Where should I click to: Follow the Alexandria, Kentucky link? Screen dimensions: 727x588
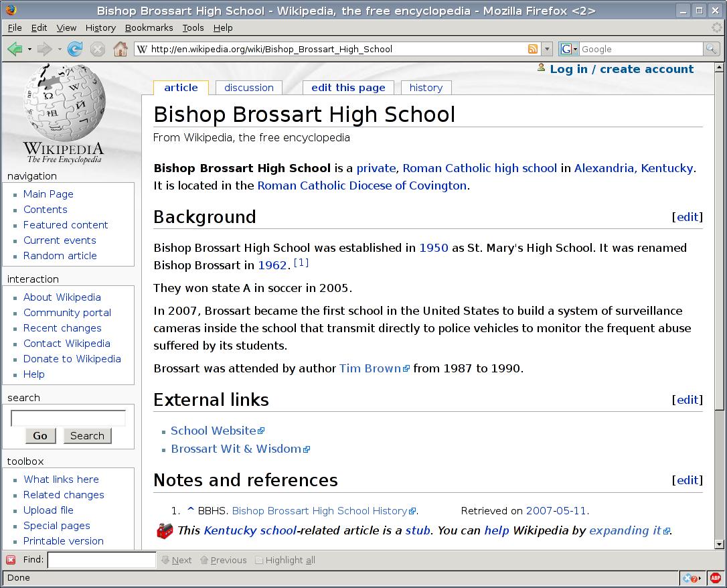pos(633,168)
